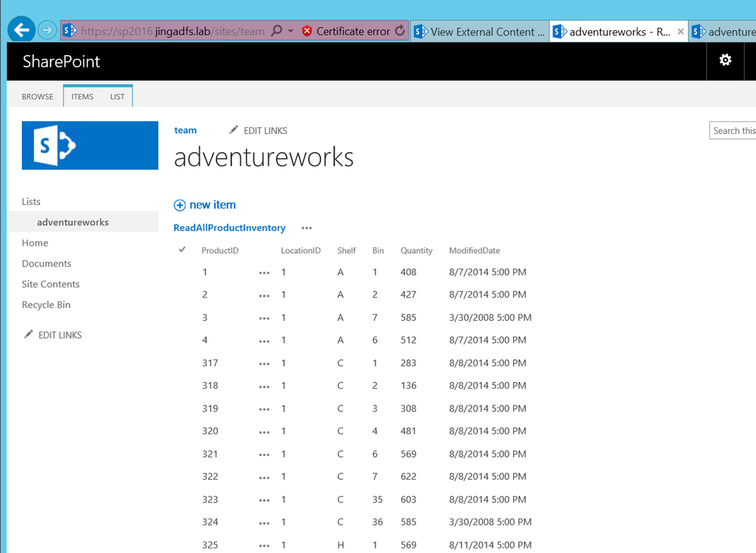Open ellipsis menu for ProductID 318
This screenshot has width=756, height=553.
tap(264, 386)
